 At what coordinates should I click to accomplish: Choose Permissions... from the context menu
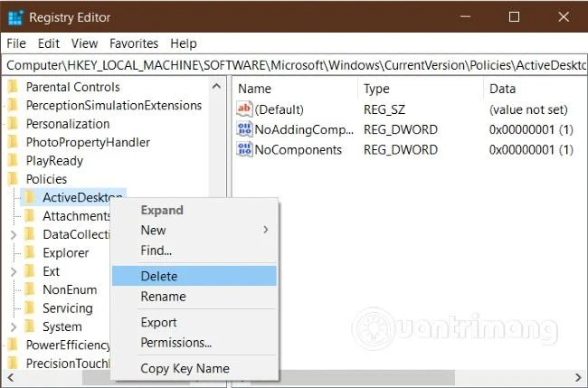(x=194, y=343)
